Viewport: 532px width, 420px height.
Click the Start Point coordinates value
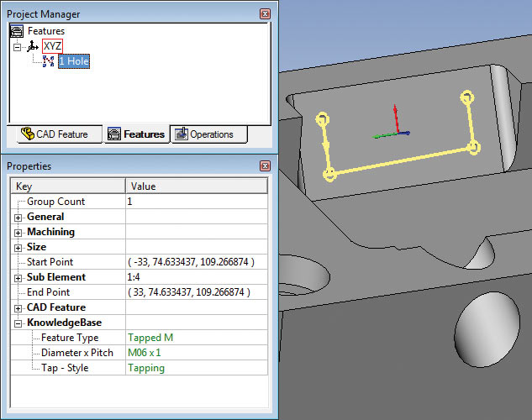pyautogui.click(x=191, y=262)
